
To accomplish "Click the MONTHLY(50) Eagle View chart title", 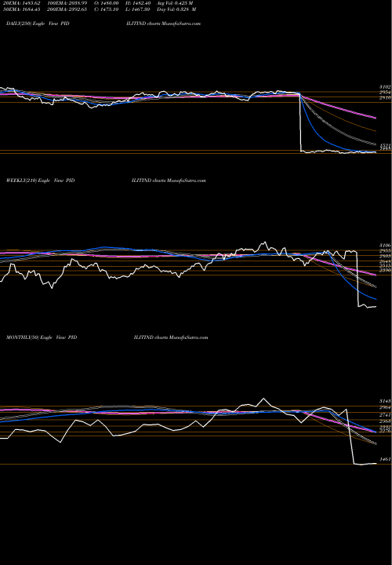I will (42, 337).
